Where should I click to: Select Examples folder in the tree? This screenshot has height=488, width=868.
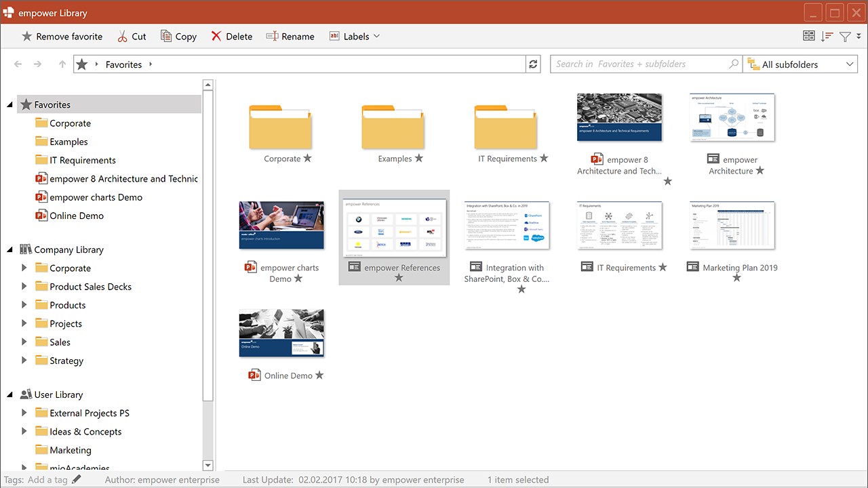click(x=68, y=142)
